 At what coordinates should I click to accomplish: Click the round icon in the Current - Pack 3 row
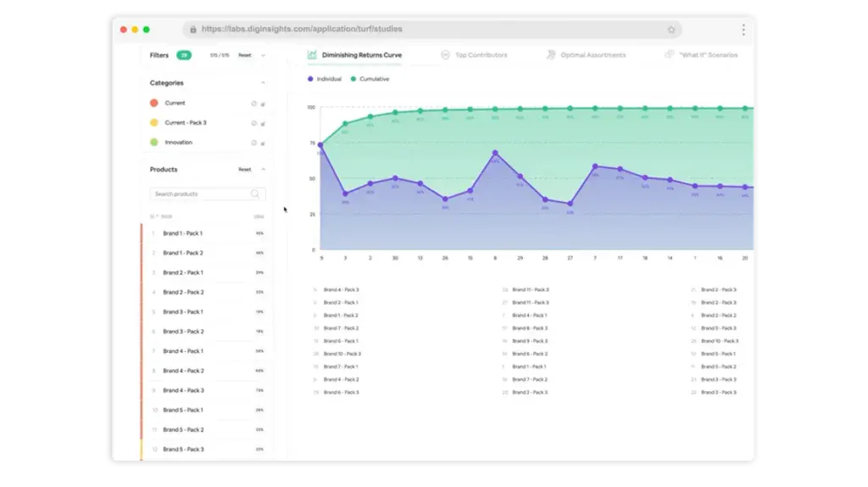click(254, 124)
